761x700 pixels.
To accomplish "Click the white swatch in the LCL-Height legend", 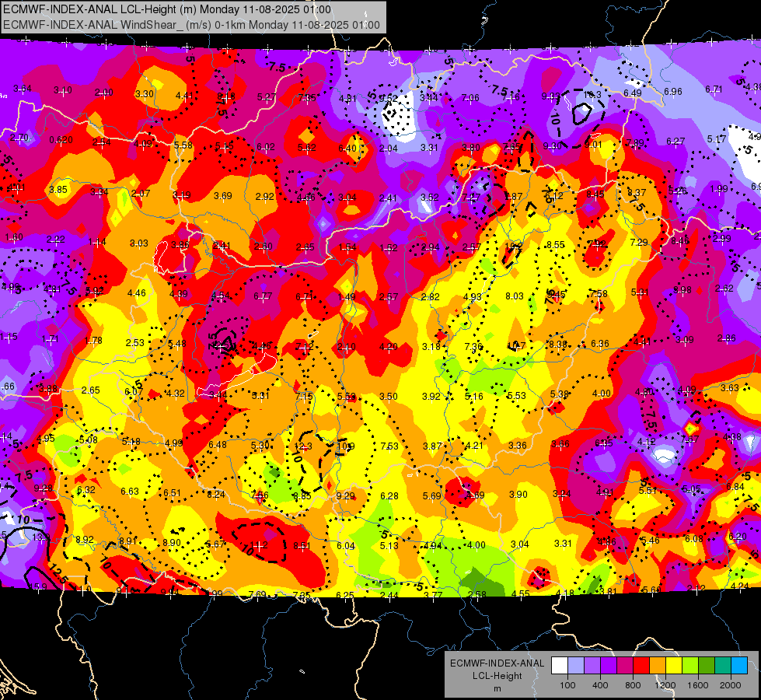I will (x=559, y=666).
